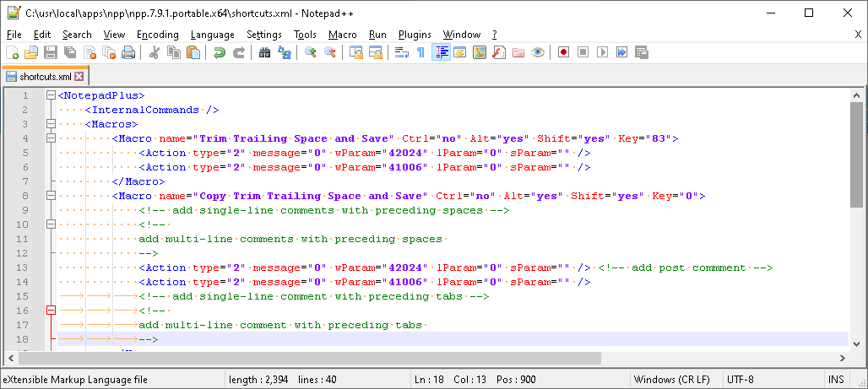Start macro recording with red dot icon

click(x=563, y=52)
